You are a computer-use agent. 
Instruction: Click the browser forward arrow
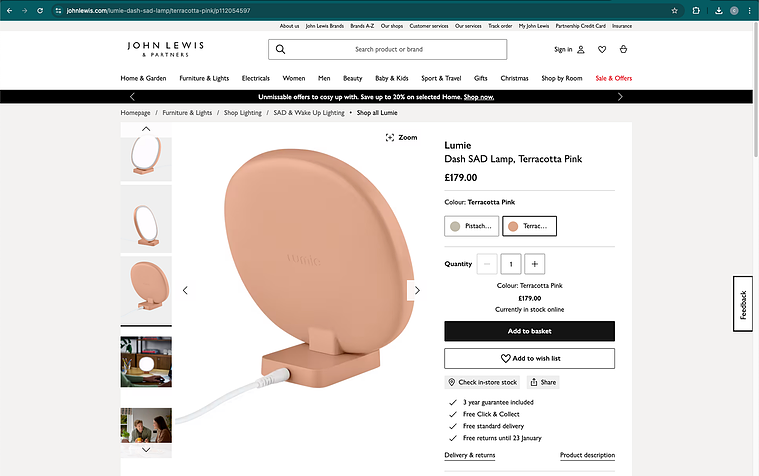[x=25, y=10]
